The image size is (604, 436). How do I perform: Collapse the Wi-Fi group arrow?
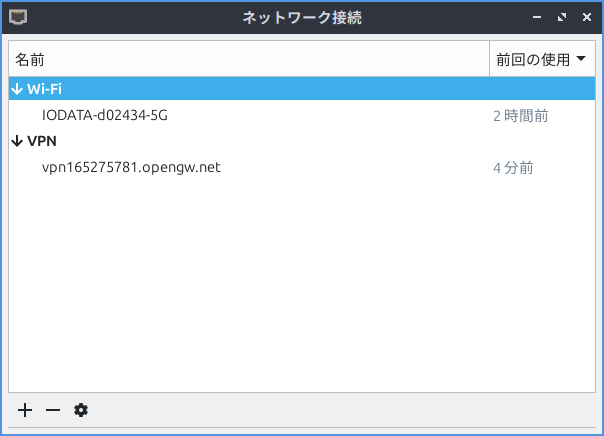pos(17,89)
